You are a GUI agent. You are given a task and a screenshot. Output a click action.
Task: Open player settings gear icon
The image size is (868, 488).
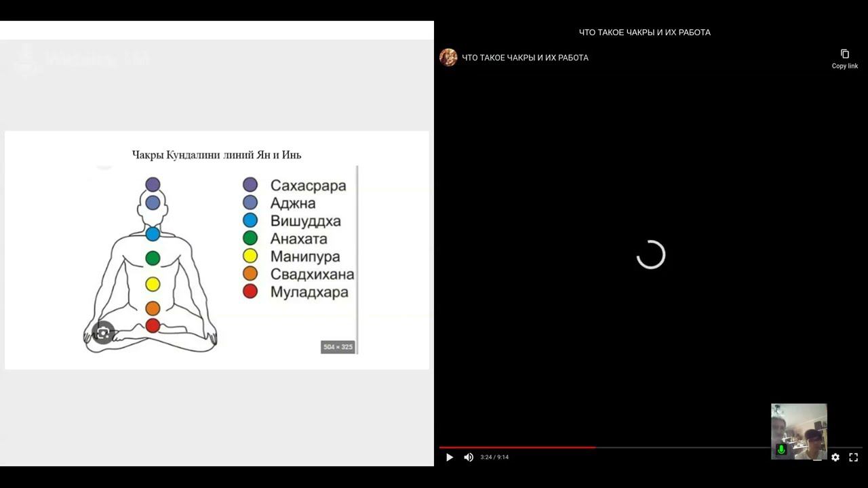[835, 457]
